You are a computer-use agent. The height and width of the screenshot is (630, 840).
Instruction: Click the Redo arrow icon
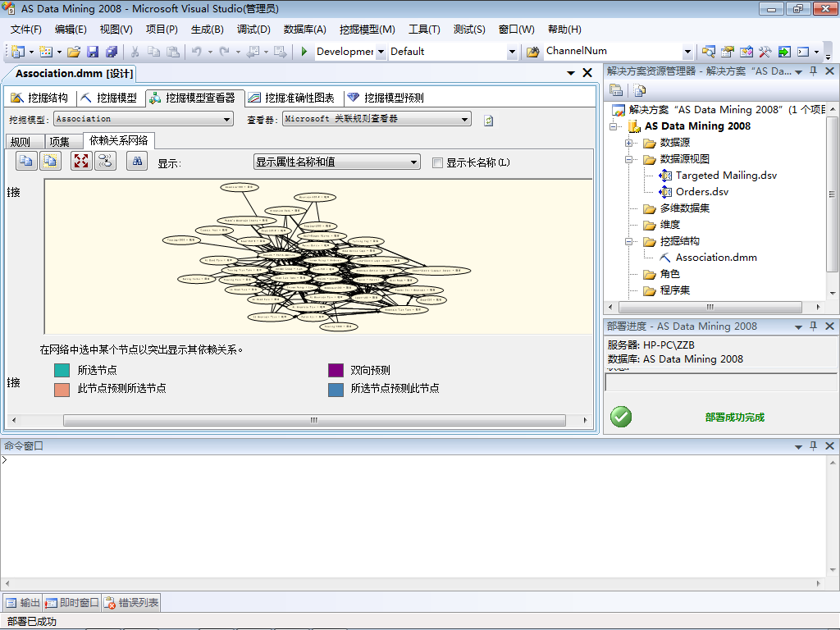click(225, 52)
